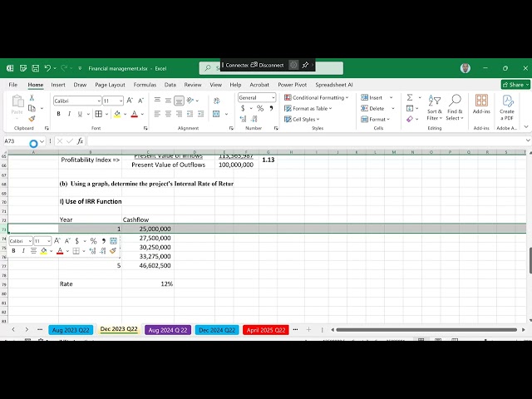Click the Percent Style icon in ribbon
The height and width of the screenshot is (399, 532).
coord(260,108)
